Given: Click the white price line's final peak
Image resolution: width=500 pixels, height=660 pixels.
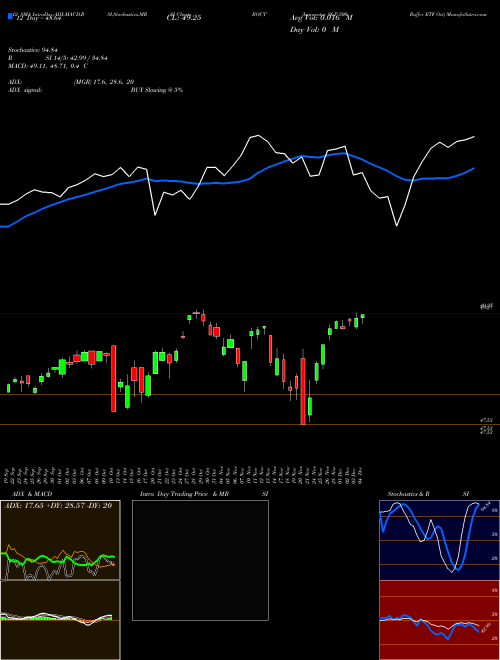Looking at the screenshot, I should [x=474, y=137].
